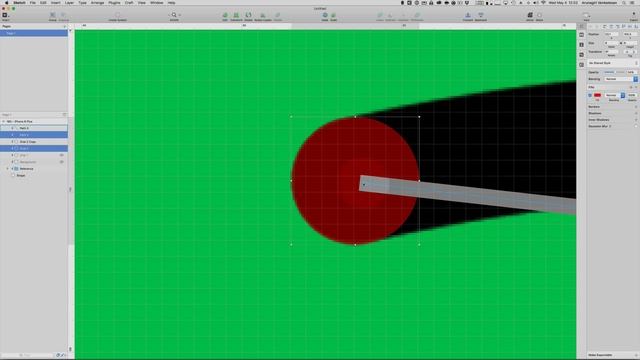The image size is (640, 360).
Task: Open the Insert menu
Action: click(x=56, y=2)
